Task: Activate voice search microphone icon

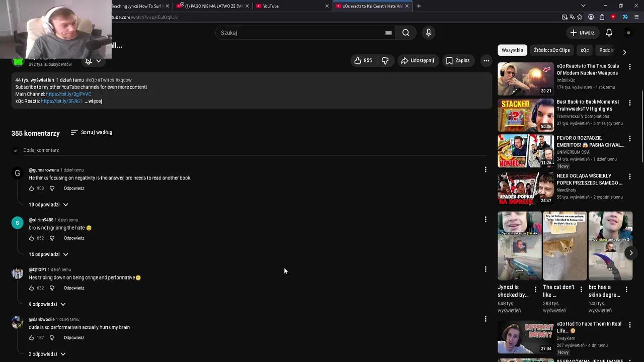Action: point(428,33)
